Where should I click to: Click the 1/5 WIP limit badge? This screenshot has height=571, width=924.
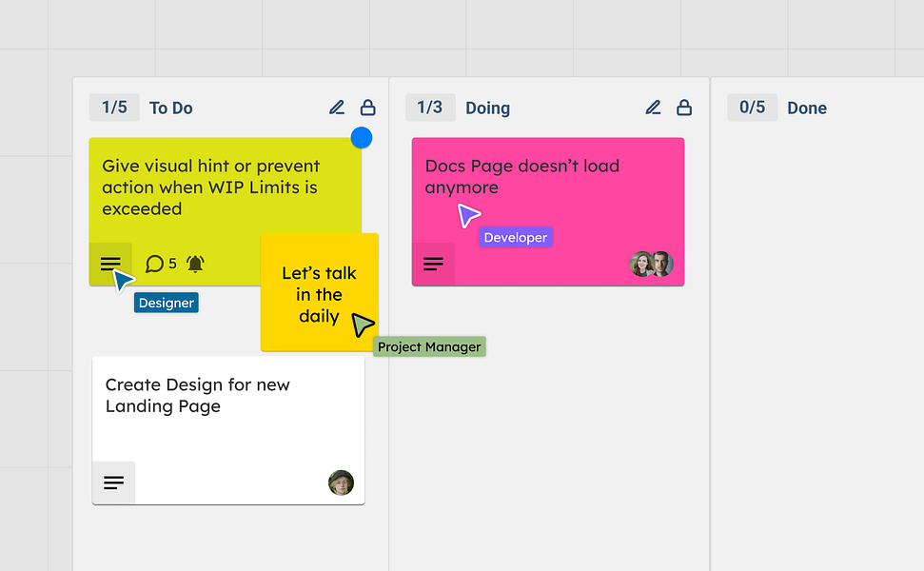(x=114, y=108)
